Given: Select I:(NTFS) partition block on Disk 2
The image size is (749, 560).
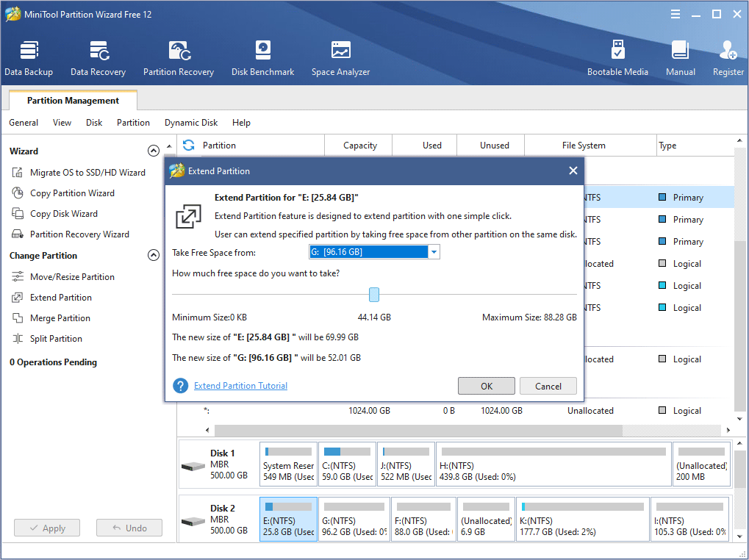Looking at the screenshot, I should coord(689,519).
